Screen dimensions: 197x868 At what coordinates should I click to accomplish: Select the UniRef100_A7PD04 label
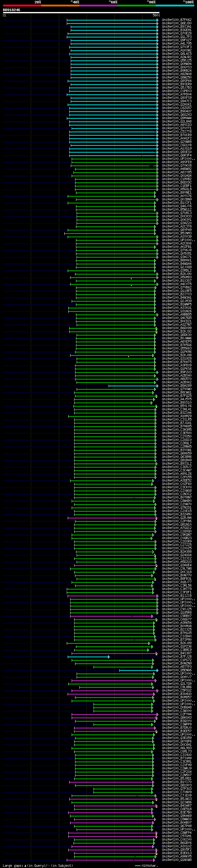click(x=177, y=94)
